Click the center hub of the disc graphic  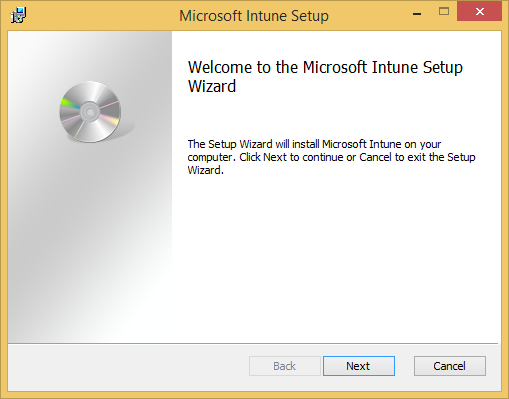pyautogui.click(x=89, y=112)
